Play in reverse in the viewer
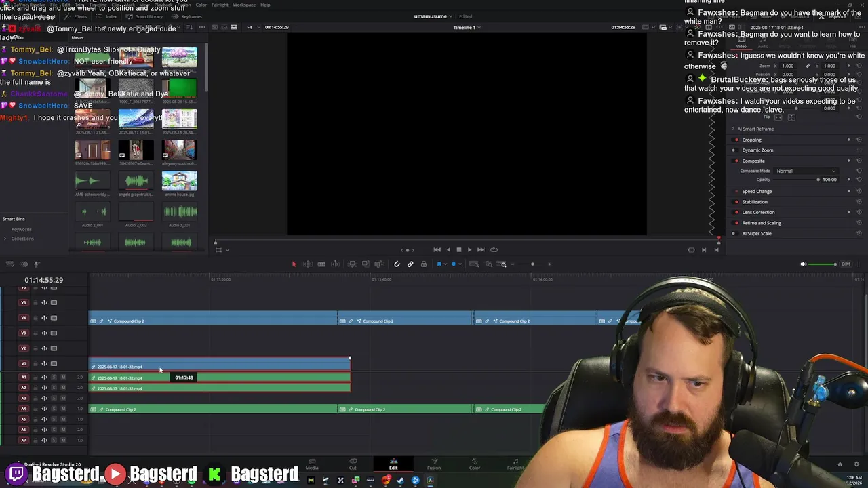 [448, 249]
